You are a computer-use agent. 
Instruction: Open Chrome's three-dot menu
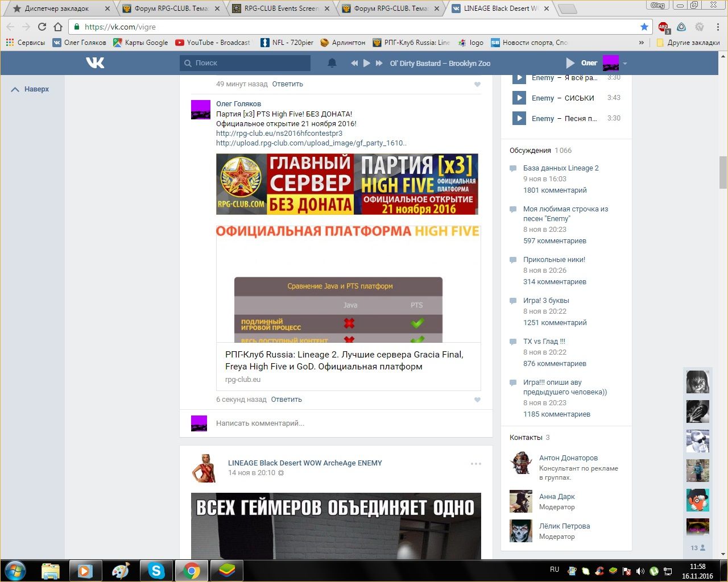[x=718, y=27]
